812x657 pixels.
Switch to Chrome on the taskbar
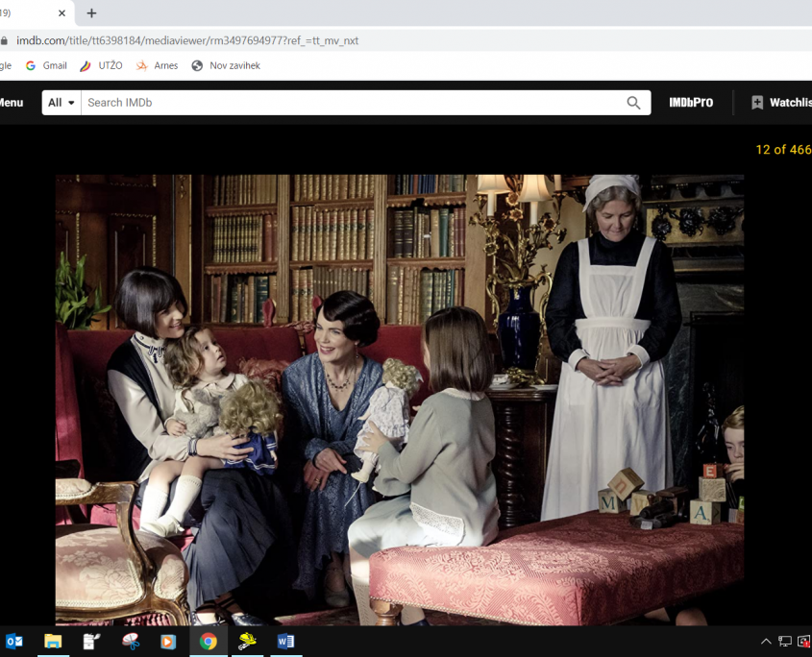(209, 642)
